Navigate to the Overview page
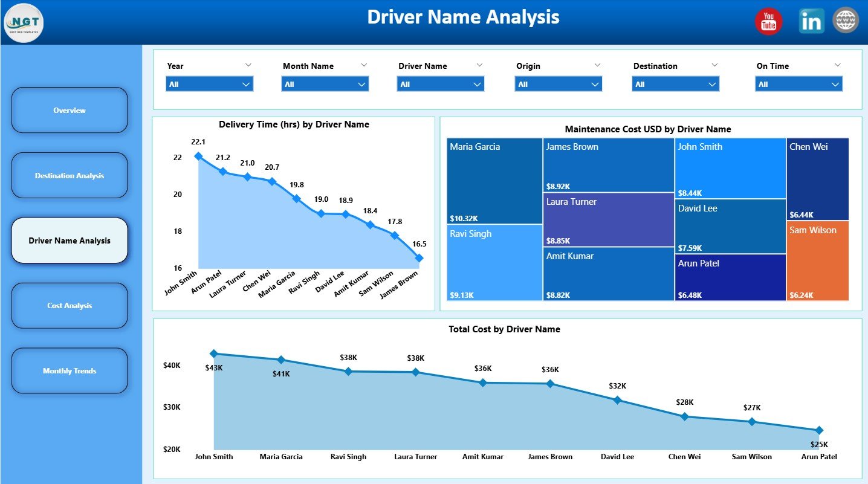This screenshot has width=868, height=484. (69, 110)
